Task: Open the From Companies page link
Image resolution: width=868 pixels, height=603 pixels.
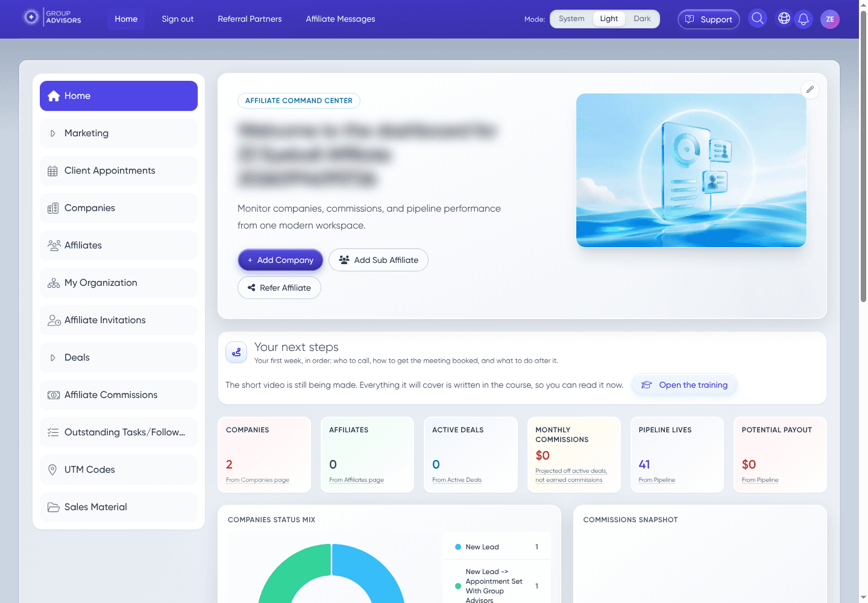Action: [x=257, y=480]
